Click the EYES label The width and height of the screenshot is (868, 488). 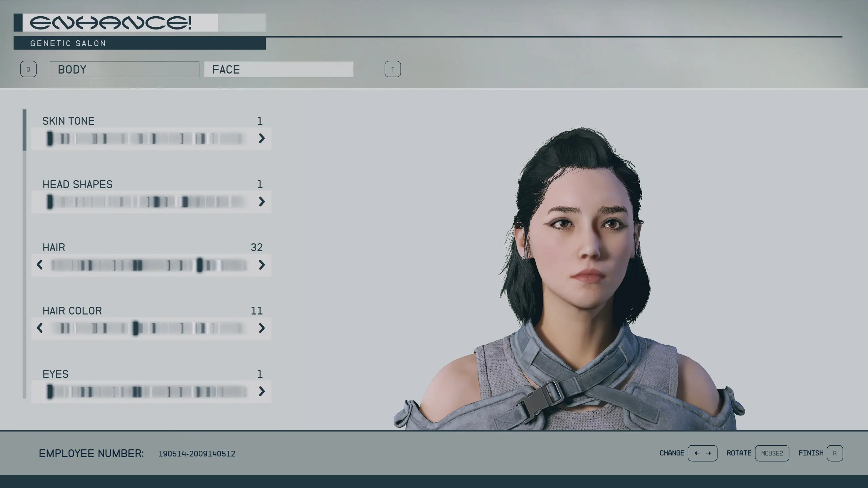pos(56,374)
